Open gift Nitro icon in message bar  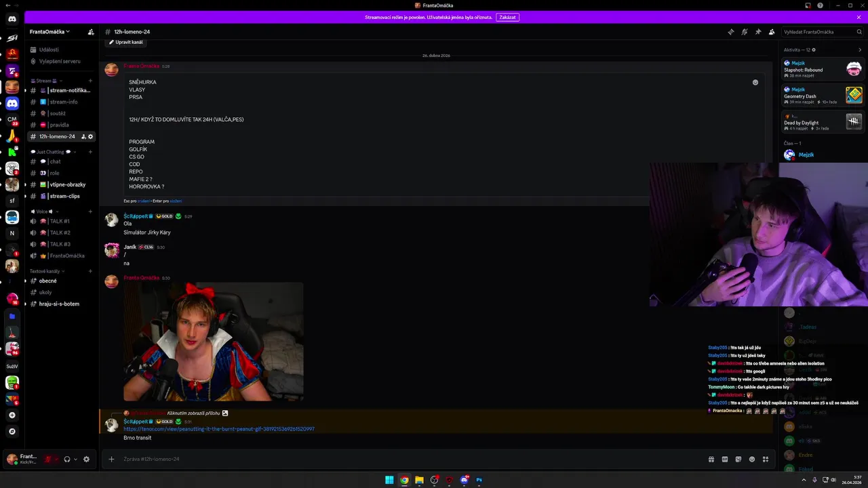[x=711, y=459]
